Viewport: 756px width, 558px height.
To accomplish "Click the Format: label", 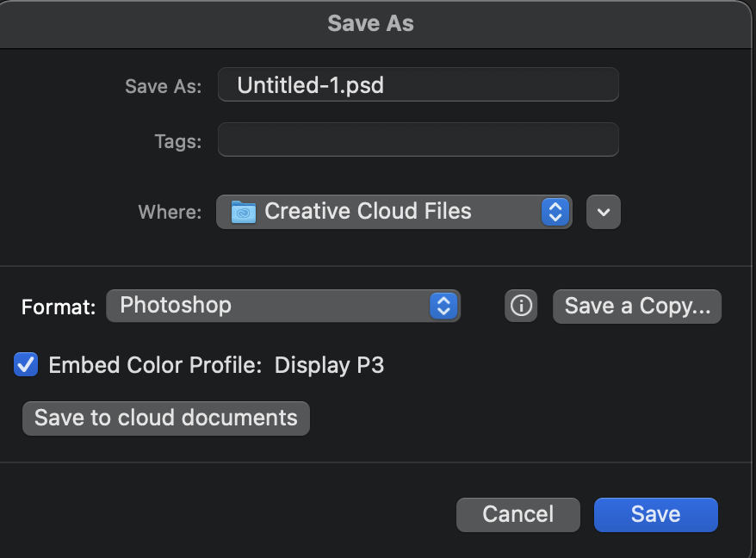I will 59,307.
